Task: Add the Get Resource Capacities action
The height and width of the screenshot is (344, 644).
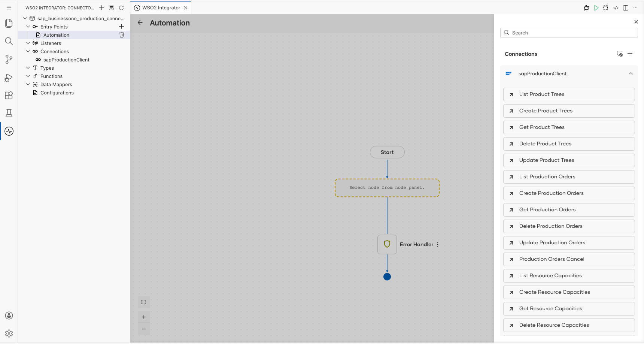Action: tap(569, 309)
